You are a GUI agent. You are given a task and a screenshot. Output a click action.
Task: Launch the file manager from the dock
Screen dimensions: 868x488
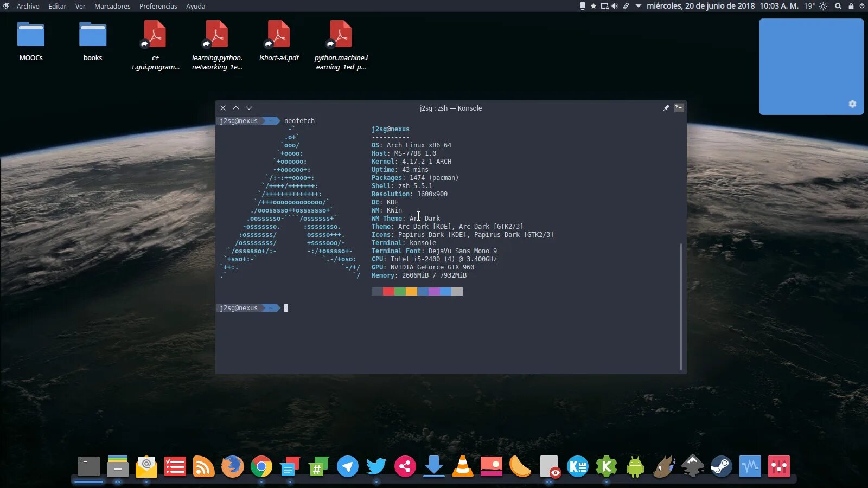(x=118, y=466)
